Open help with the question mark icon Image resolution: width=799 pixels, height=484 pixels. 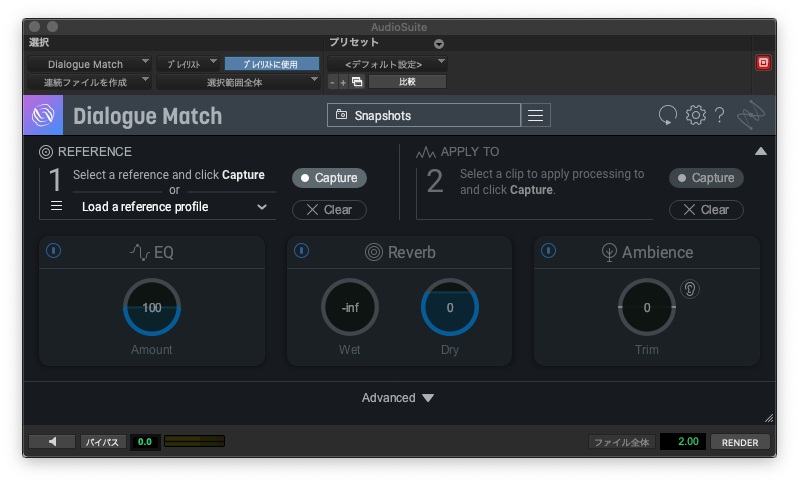720,115
